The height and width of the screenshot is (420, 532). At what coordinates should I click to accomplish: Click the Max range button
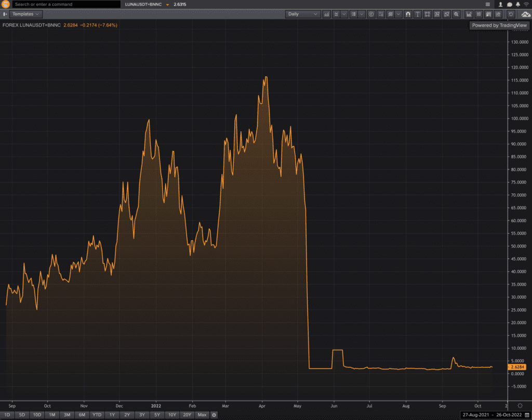point(202,415)
